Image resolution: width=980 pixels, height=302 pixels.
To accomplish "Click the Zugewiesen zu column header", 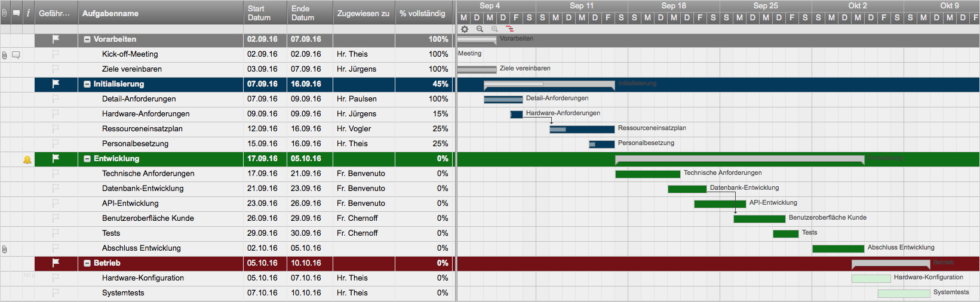I will 363,13.
